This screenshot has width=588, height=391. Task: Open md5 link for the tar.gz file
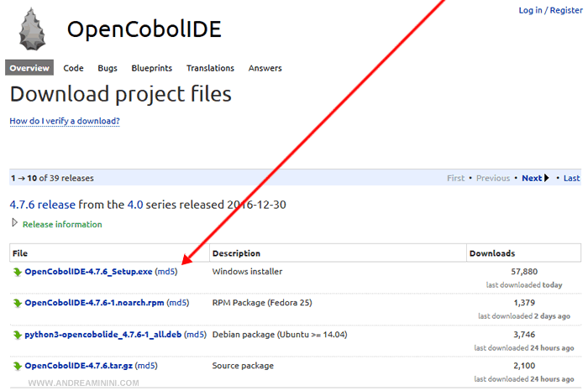(x=146, y=365)
